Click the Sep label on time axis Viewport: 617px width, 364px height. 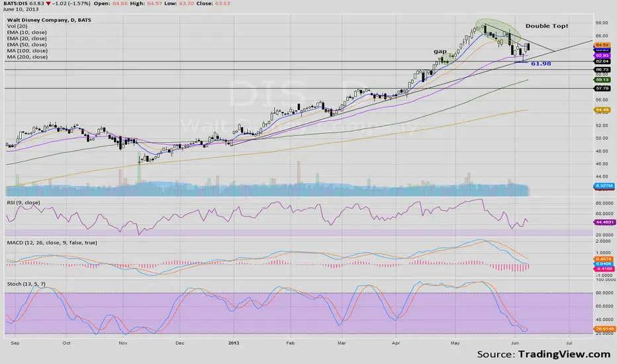[x=15, y=343]
